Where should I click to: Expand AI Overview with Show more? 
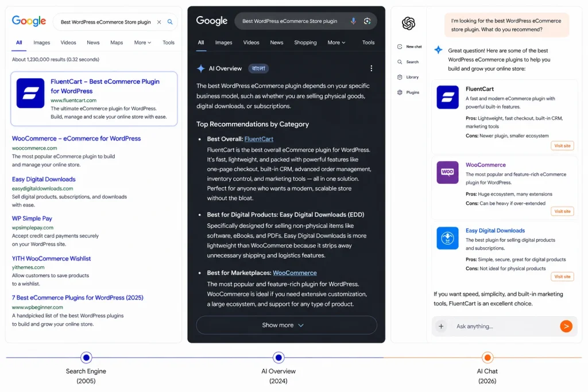pyautogui.click(x=287, y=325)
